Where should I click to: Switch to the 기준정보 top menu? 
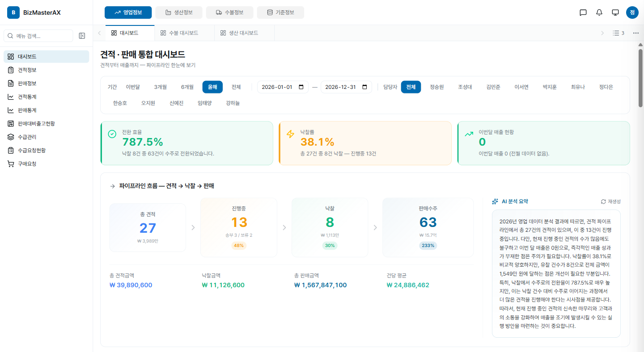pyautogui.click(x=280, y=13)
